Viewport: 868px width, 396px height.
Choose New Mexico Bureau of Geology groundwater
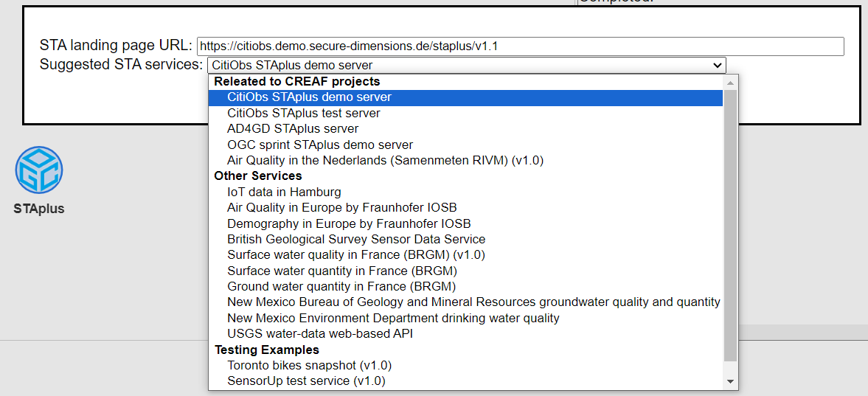(465, 302)
